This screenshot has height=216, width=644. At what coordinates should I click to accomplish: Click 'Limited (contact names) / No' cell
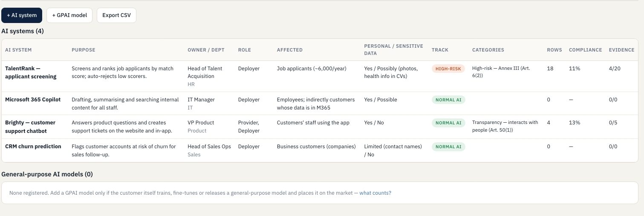click(x=393, y=150)
